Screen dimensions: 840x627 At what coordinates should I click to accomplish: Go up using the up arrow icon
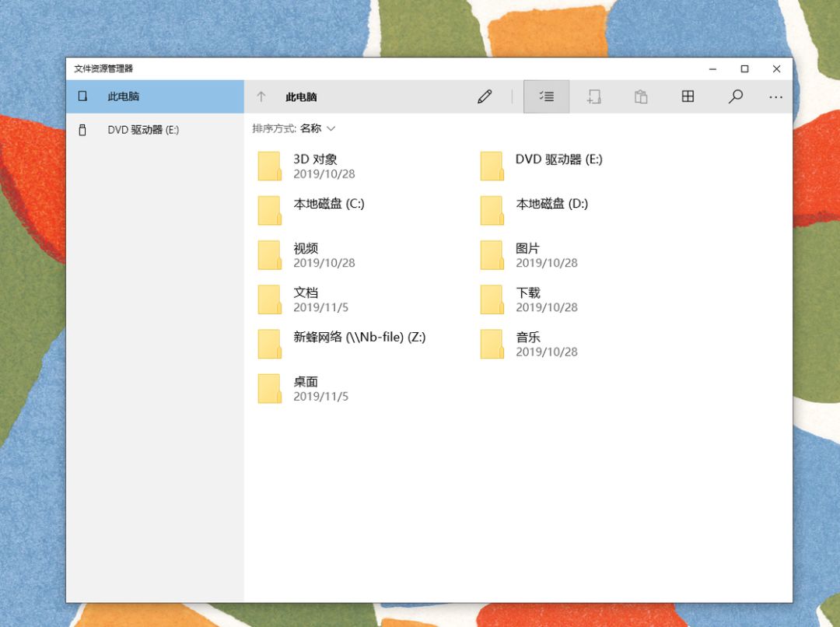click(x=261, y=96)
